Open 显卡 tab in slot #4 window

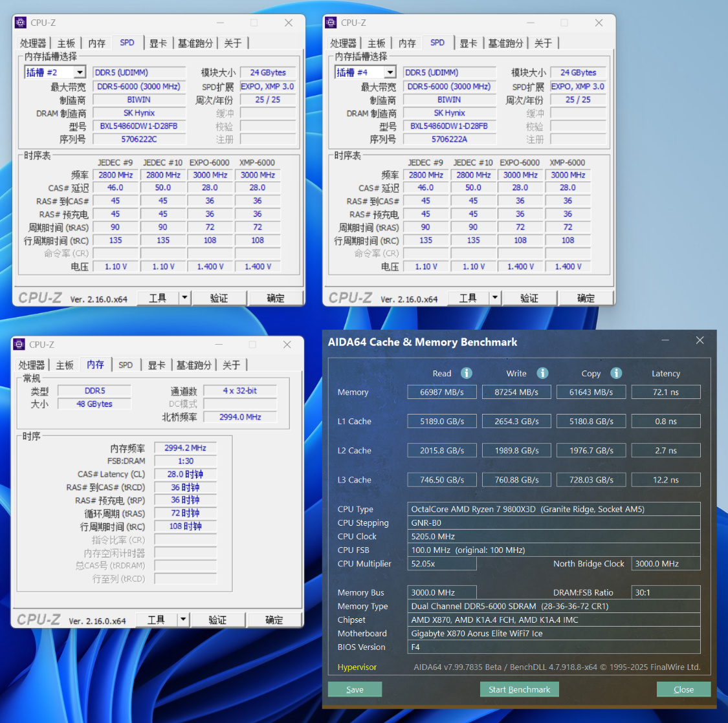469,43
